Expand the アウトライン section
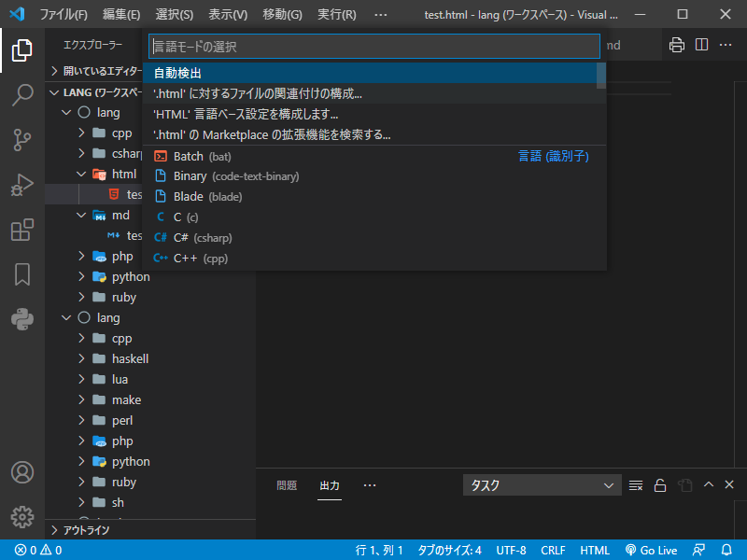Image resolution: width=747 pixels, height=560 pixels. click(x=150, y=530)
